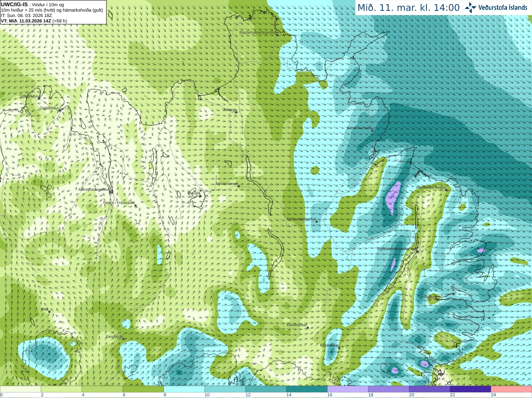Viewport: 532px width, 398px height.
Task: Click the Mývatnsöræfi station dot
Action: click(239, 186)
